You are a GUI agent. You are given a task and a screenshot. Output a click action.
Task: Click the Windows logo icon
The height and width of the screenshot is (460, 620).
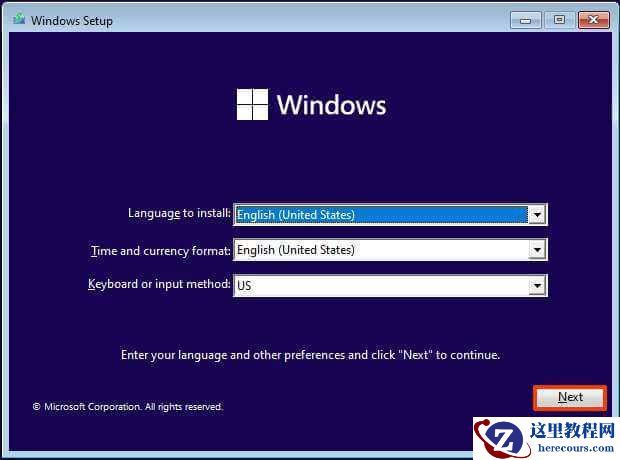point(252,104)
